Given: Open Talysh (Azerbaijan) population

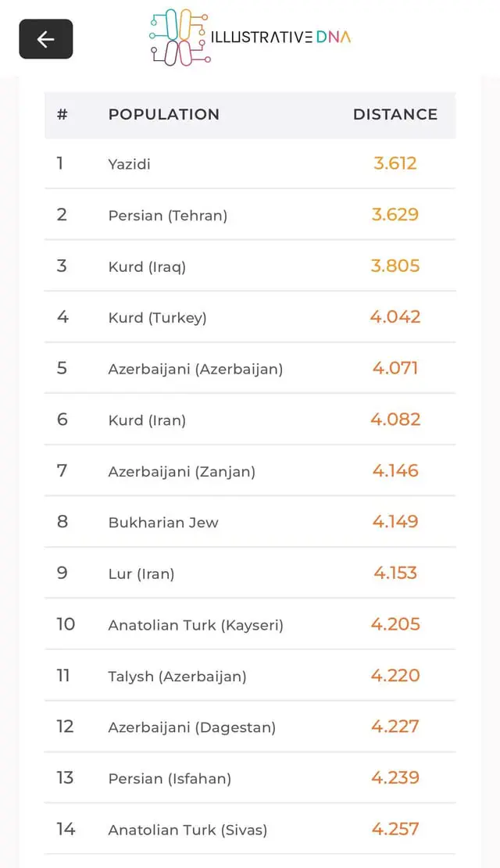Looking at the screenshot, I should click(177, 677).
